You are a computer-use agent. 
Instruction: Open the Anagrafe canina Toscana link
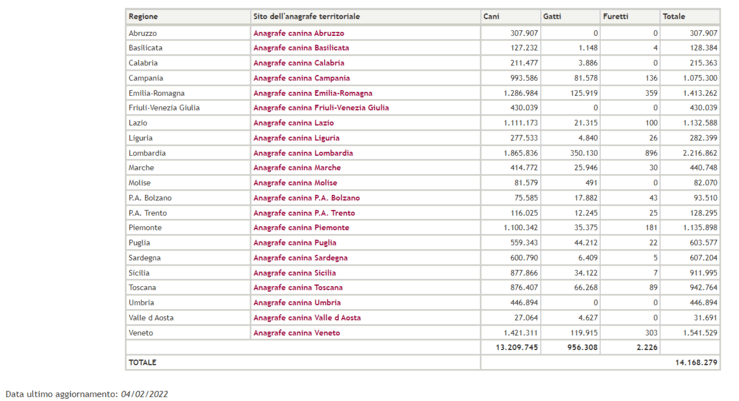[298, 288]
